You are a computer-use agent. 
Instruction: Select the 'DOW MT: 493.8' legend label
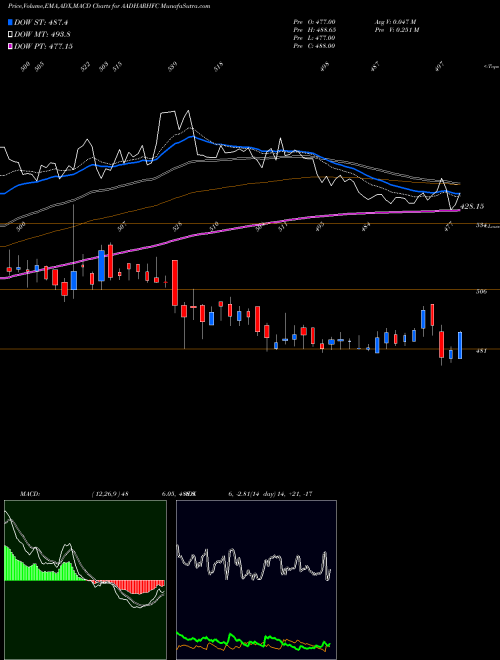coord(42,34)
